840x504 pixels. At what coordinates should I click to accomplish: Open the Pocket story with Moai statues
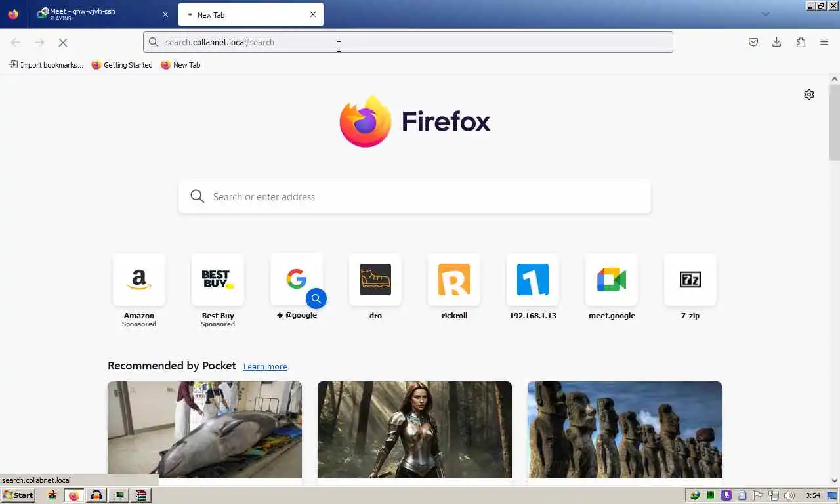pyautogui.click(x=625, y=430)
